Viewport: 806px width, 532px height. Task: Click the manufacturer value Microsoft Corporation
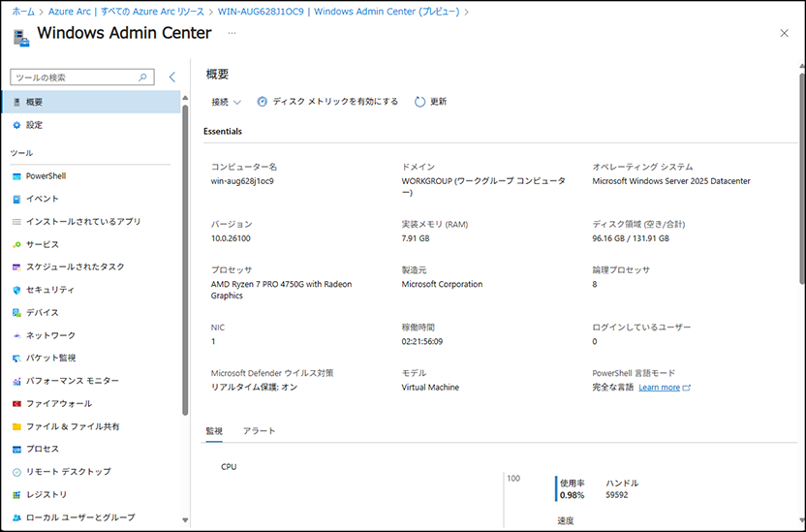coord(442,284)
